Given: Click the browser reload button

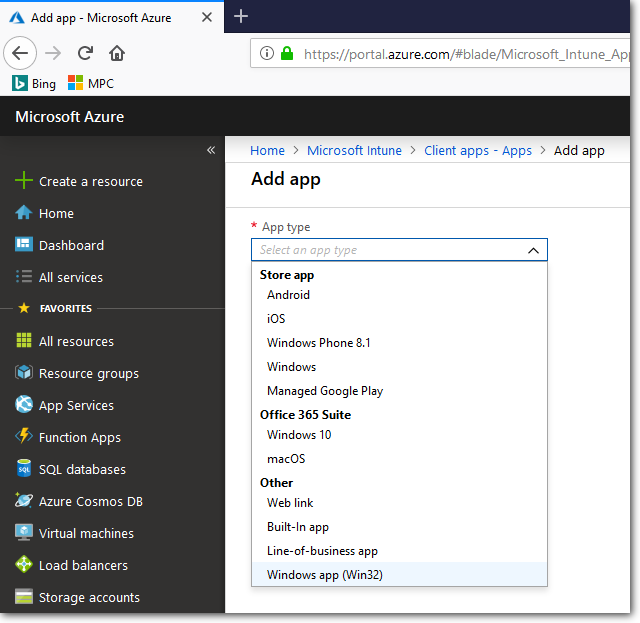Looking at the screenshot, I should [x=85, y=54].
